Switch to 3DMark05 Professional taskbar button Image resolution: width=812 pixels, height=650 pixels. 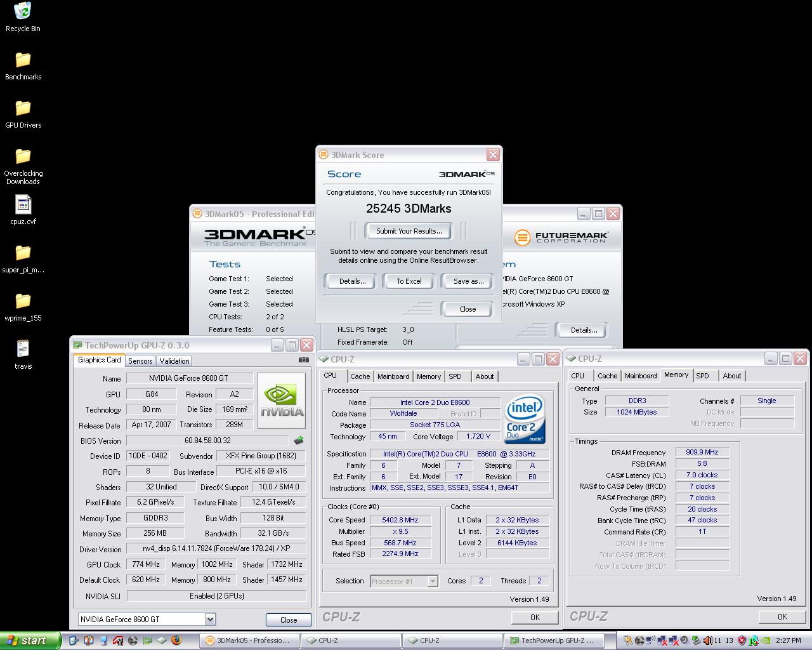250,640
